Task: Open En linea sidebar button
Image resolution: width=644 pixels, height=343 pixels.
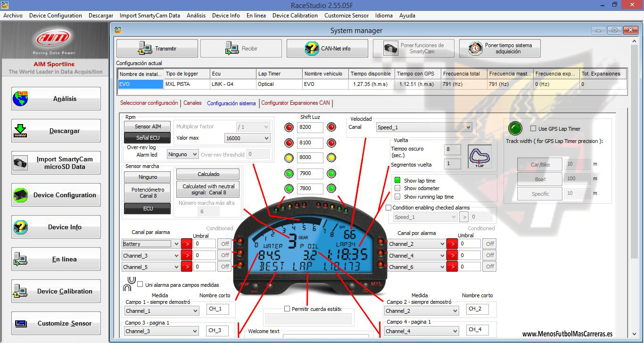Action: click(56, 259)
